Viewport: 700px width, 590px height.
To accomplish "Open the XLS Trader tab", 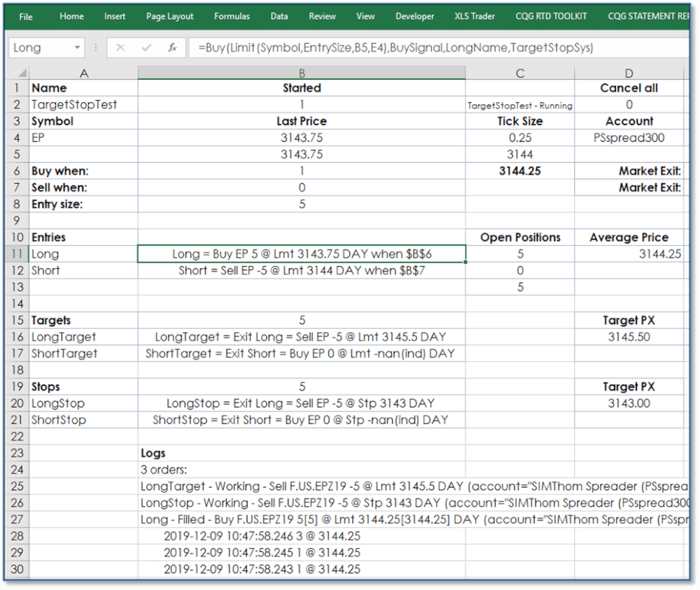I will (x=475, y=16).
